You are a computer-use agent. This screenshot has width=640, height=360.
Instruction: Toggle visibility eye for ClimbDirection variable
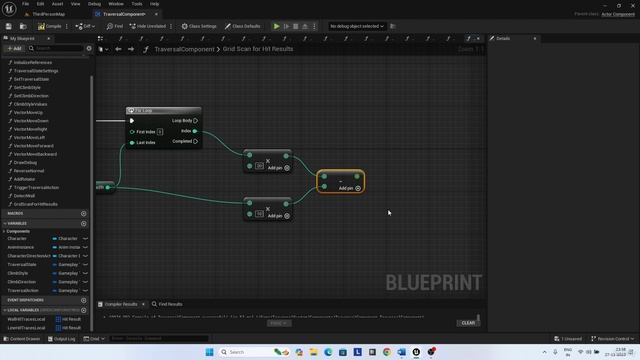85,282
